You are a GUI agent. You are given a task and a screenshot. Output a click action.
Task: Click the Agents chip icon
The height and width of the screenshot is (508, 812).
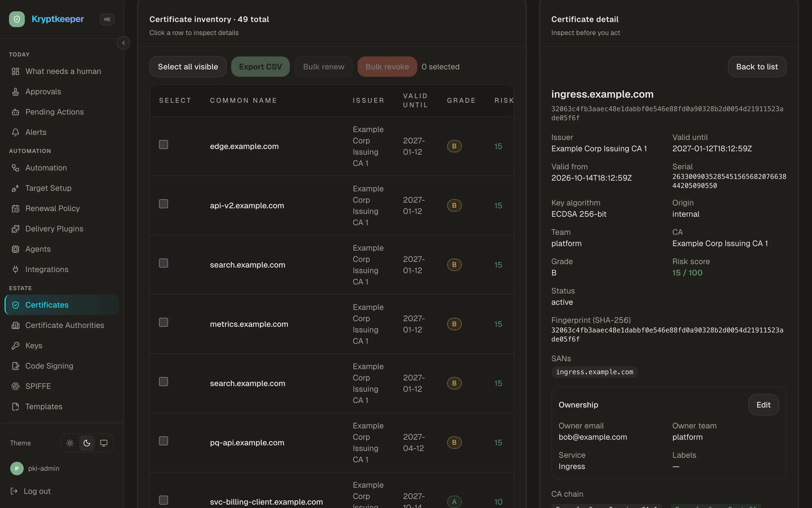pyautogui.click(x=16, y=249)
